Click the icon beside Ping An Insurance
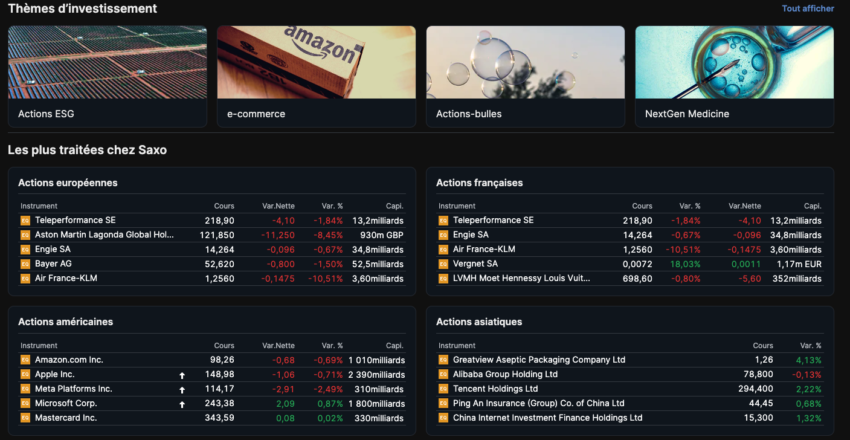The image size is (850, 440). pos(443,404)
